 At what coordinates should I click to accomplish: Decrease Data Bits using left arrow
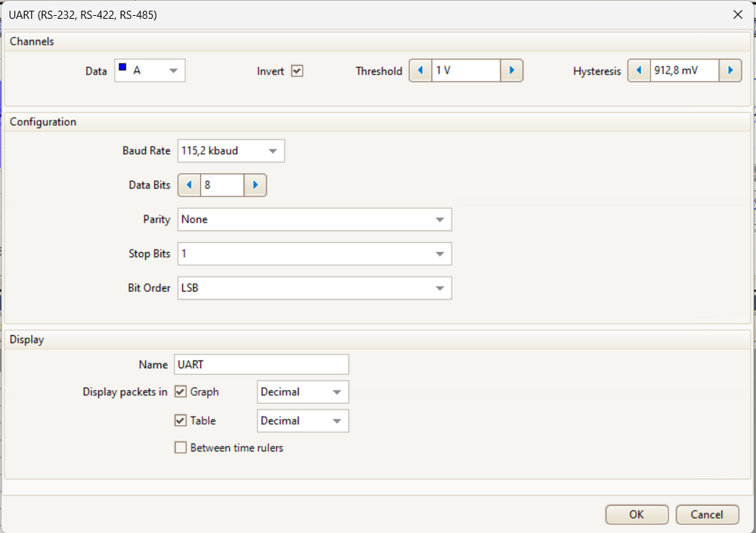[x=189, y=185]
